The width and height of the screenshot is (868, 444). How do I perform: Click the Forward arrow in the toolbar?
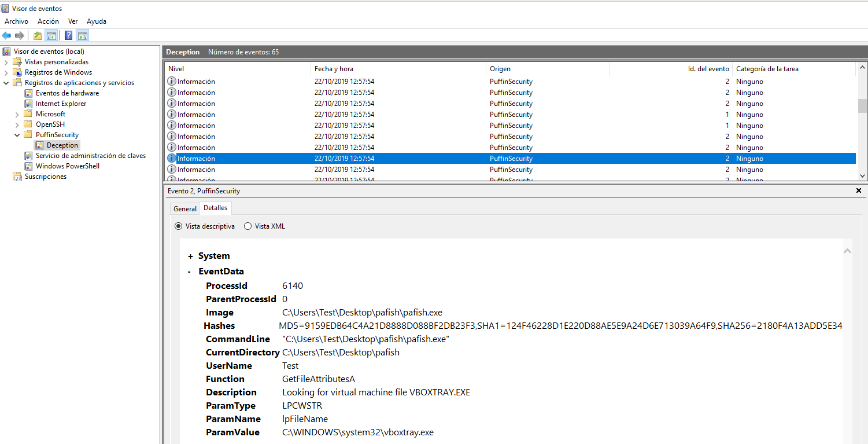pos(20,36)
